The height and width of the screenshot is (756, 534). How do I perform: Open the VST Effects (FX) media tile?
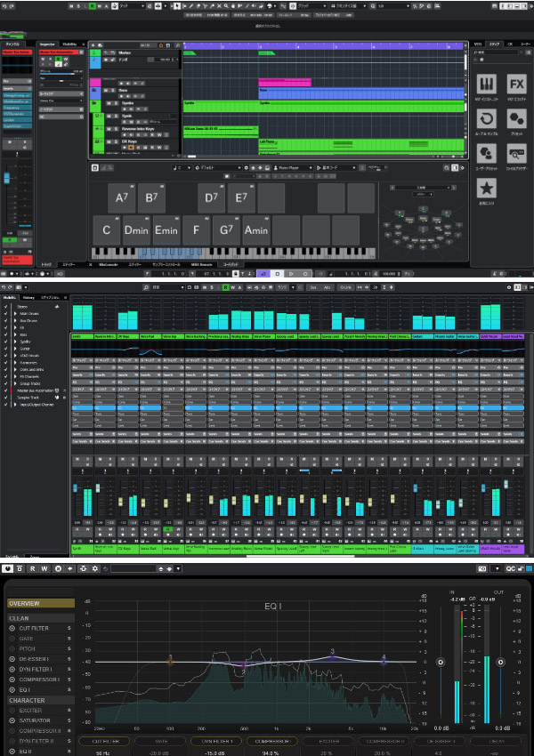pyautogui.click(x=516, y=84)
